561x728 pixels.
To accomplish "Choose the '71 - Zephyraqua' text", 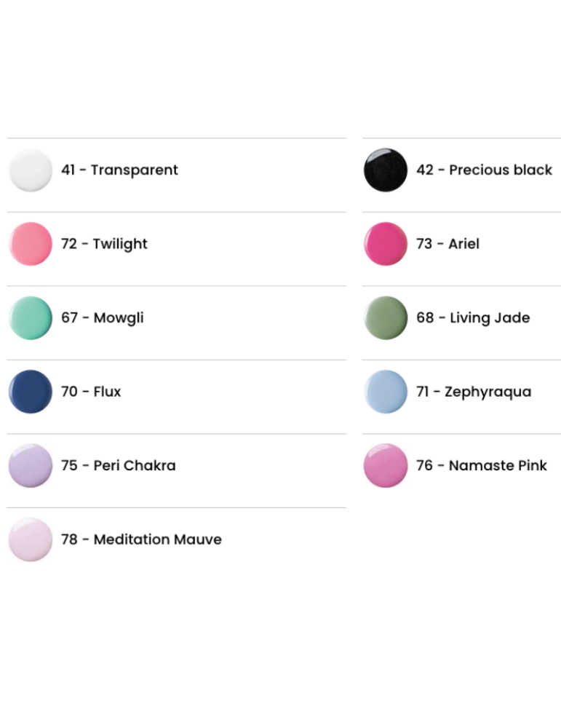I will pos(474,392).
